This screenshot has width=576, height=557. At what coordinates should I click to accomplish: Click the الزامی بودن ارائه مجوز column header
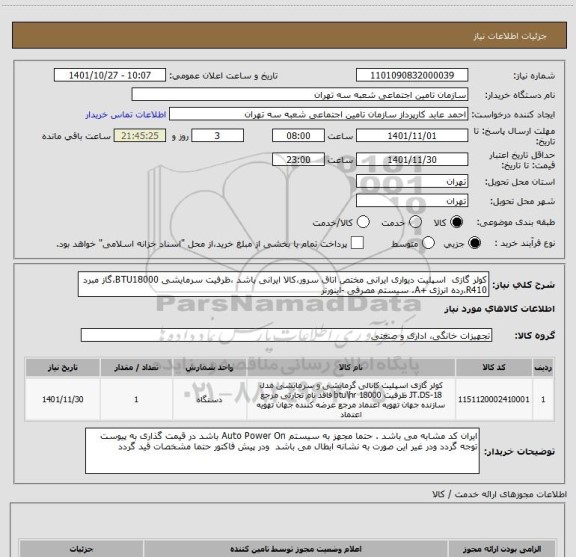pos(502,549)
